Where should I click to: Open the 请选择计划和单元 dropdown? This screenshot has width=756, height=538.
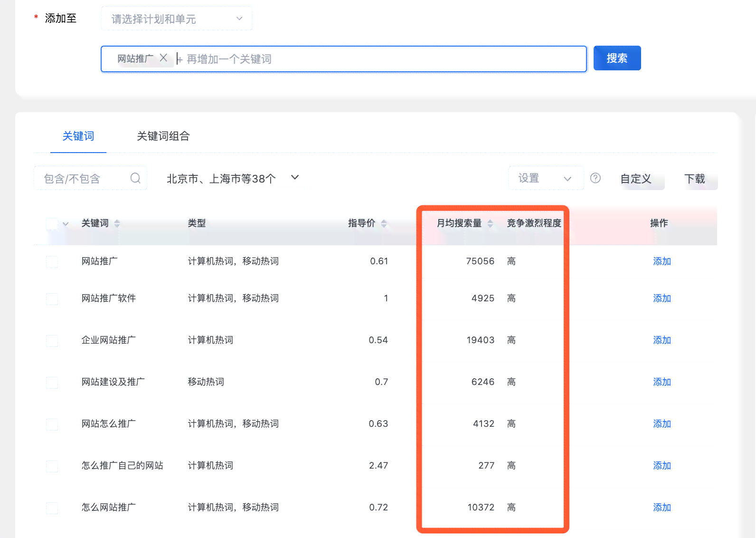[x=177, y=19]
